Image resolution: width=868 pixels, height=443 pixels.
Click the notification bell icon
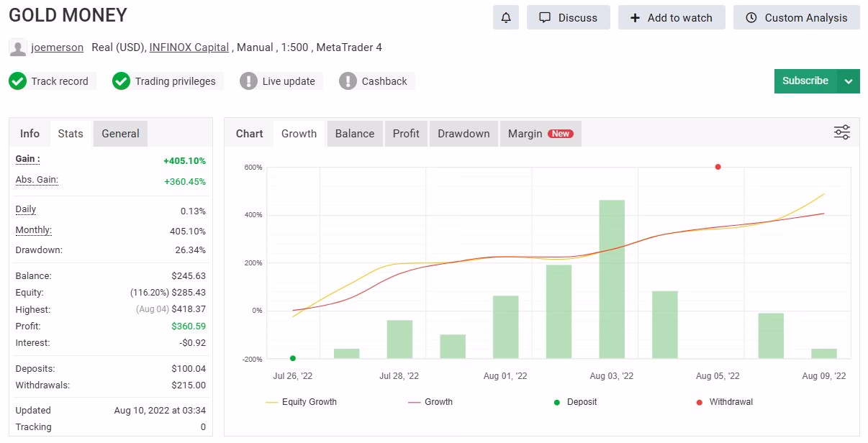coord(506,18)
